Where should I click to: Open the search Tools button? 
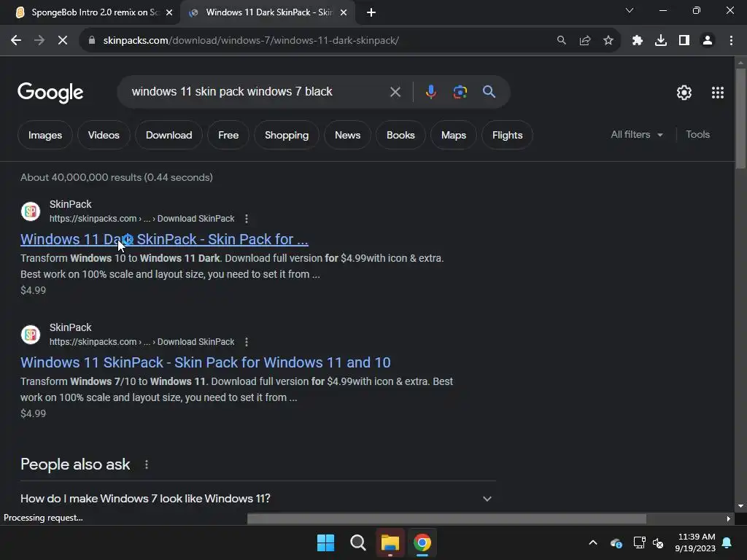(697, 135)
